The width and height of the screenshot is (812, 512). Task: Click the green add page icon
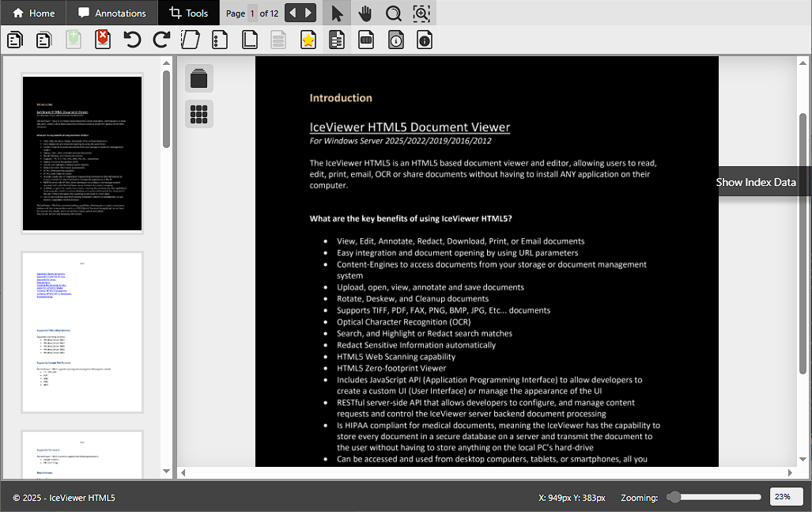tap(74, 40)
